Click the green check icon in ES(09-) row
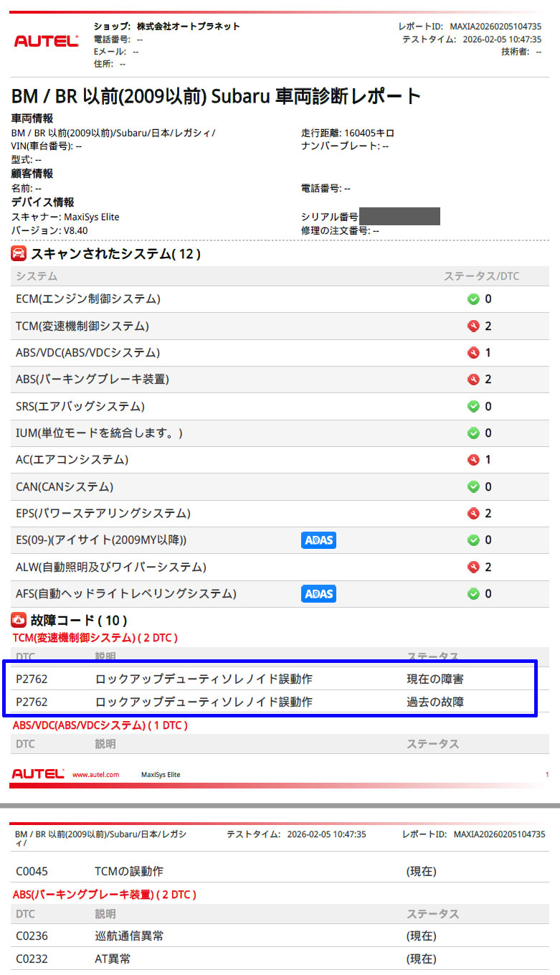560x975 pixels. click(x=473, y=540)
